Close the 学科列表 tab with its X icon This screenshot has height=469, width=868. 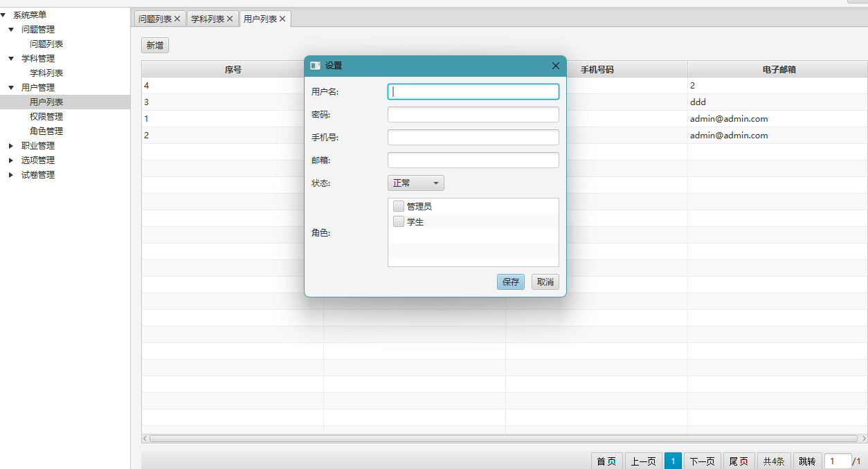pos(230,19)
